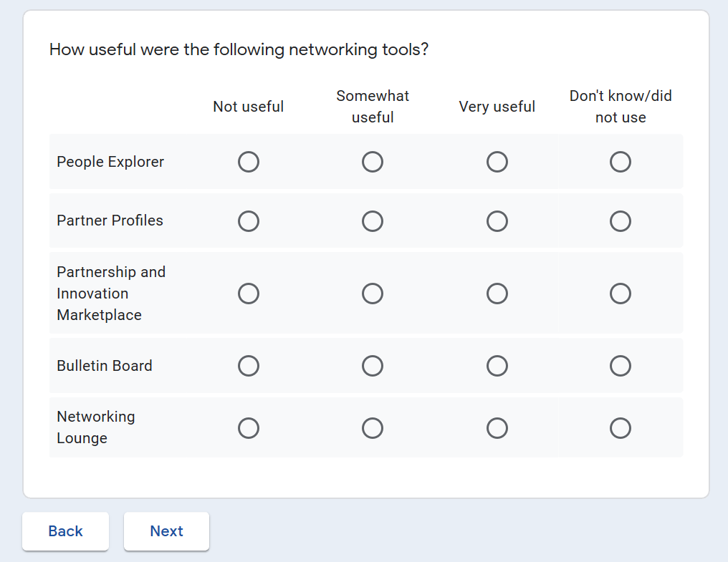Proceed with the Next button

(166, 531)
